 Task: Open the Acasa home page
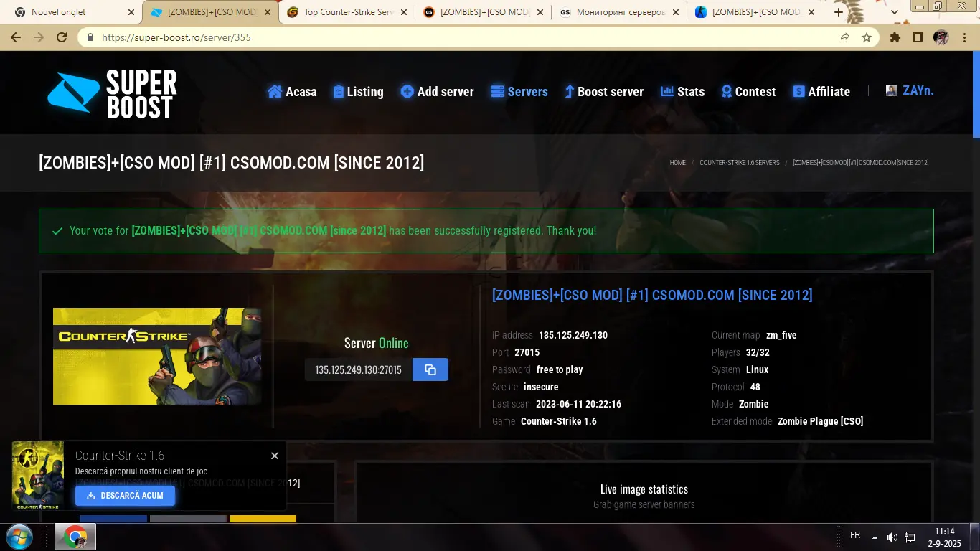(x=292, y=92)
